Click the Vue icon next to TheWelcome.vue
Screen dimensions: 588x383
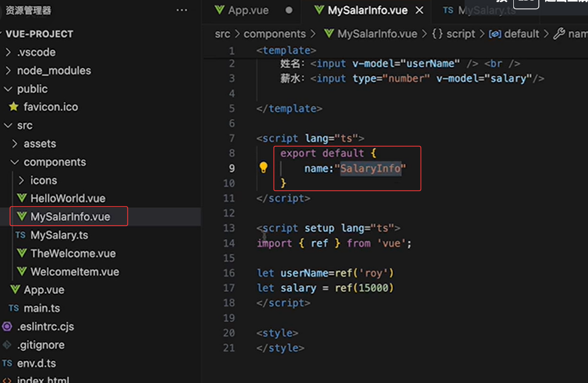(x=22, y=253)
